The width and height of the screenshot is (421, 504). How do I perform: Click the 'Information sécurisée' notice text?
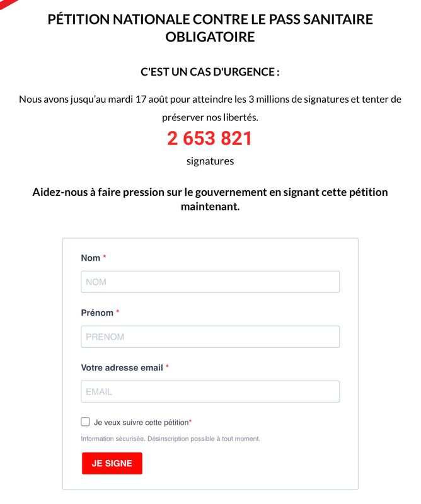[x=170, y=438]
